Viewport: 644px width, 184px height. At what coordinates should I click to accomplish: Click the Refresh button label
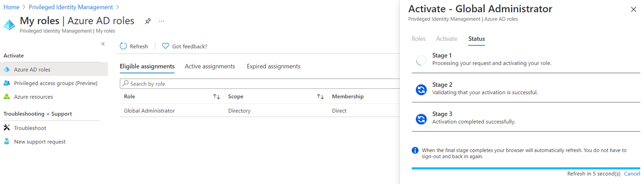pos(139,46)
